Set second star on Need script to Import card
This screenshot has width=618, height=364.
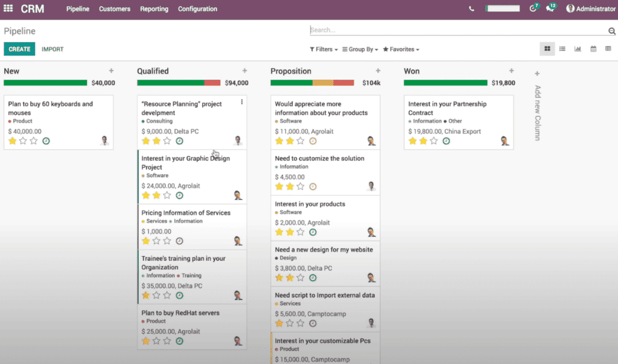(x=290, y=324)
